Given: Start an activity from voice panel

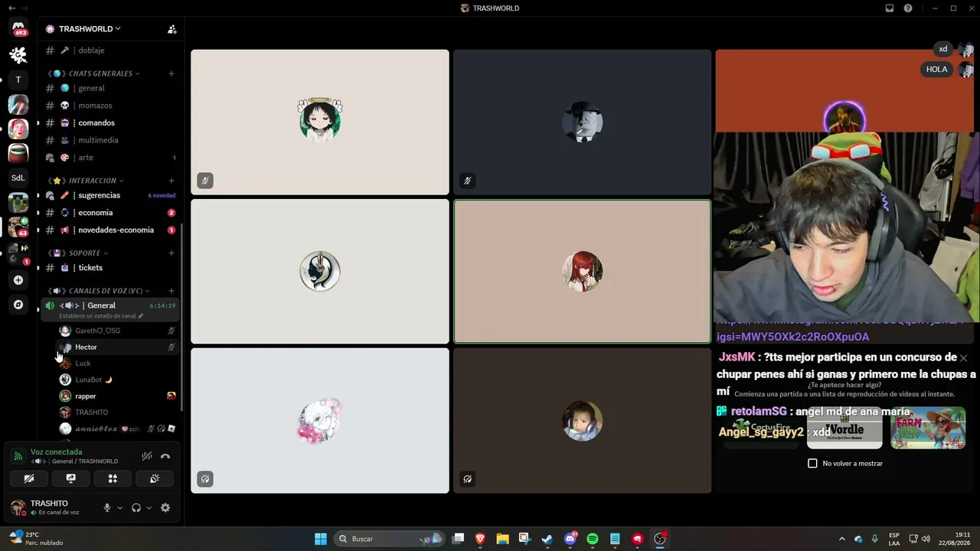Looking at the screenshot, I should point(113,479).
